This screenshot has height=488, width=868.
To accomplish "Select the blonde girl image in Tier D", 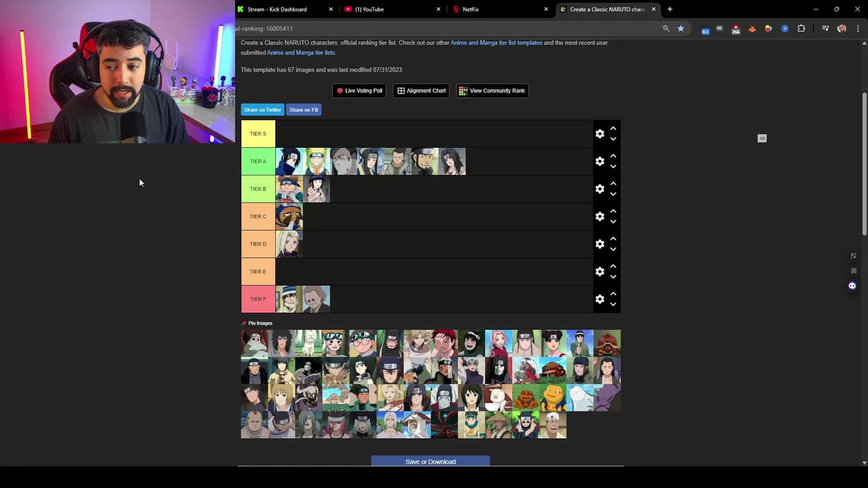I will [x=289, y=244].
